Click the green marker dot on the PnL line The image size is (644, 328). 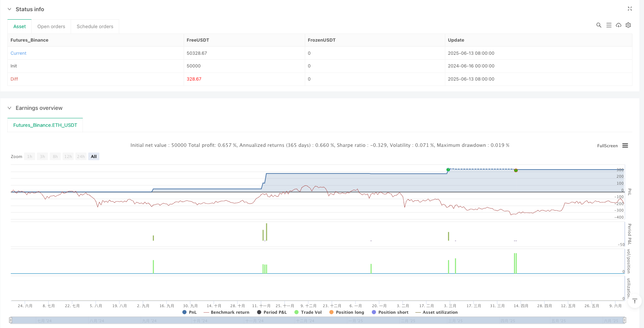(x=448, y=170)
